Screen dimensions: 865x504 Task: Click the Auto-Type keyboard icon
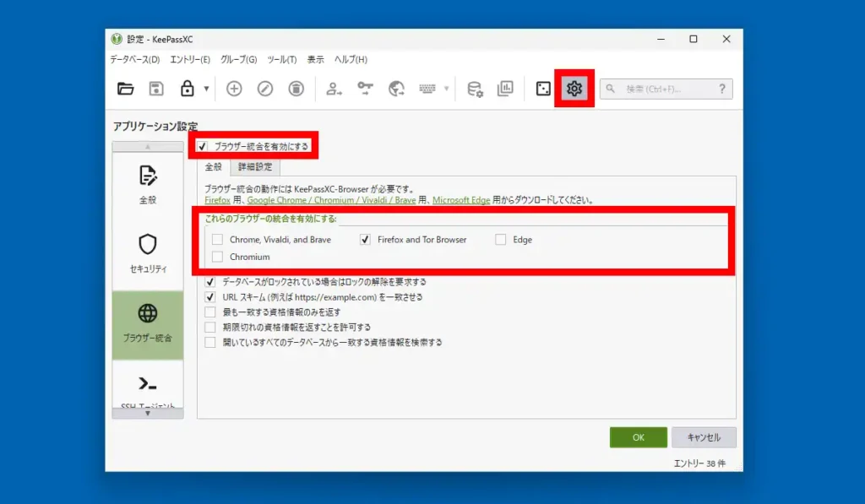click(x=427, y=89)
